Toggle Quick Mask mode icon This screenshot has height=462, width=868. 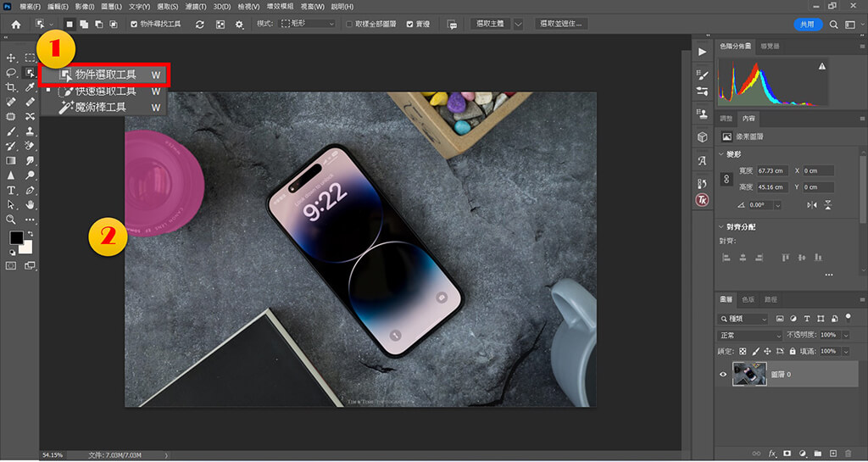tap(10, 266)
